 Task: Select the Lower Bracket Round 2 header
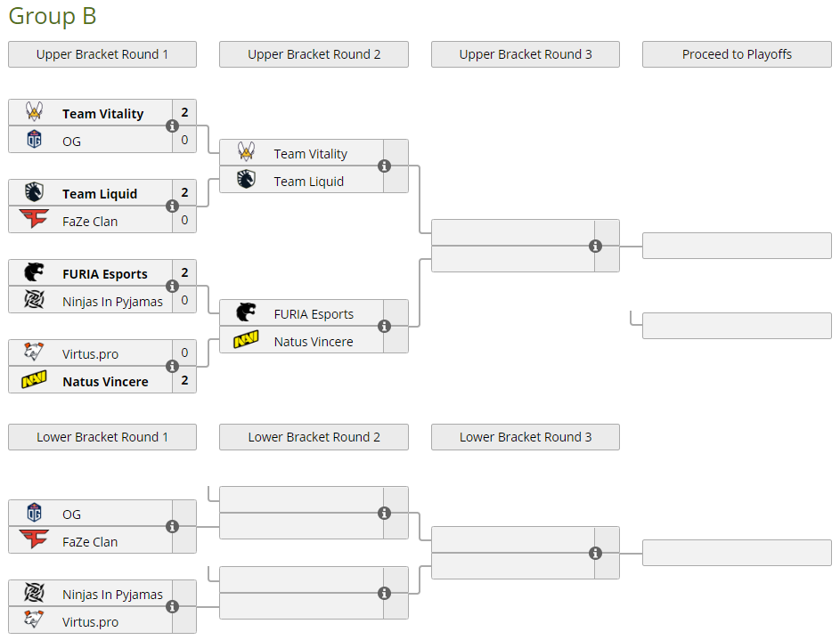314,437
